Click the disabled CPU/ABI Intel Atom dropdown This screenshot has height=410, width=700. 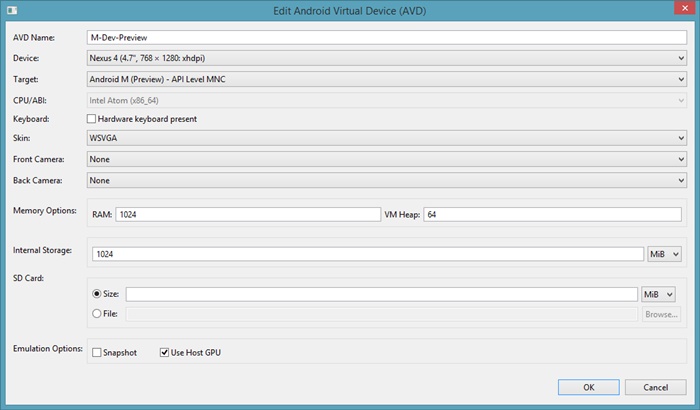tap(387, 100)
